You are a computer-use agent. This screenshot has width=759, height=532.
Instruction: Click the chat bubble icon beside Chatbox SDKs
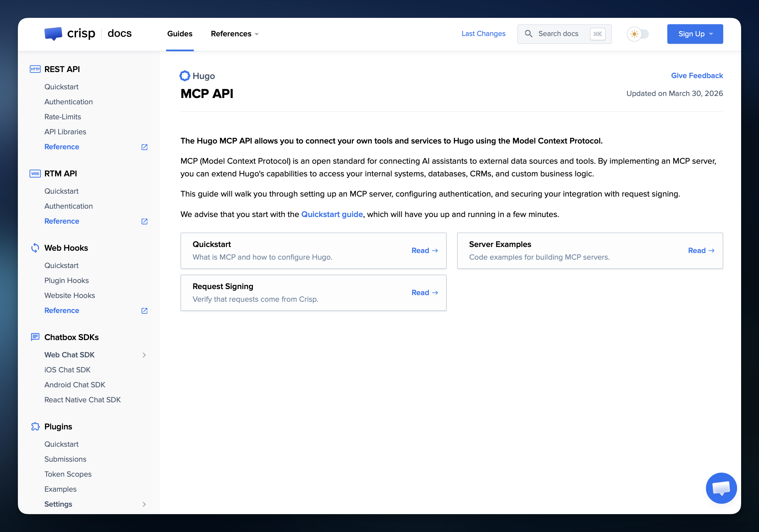[35, 337]
